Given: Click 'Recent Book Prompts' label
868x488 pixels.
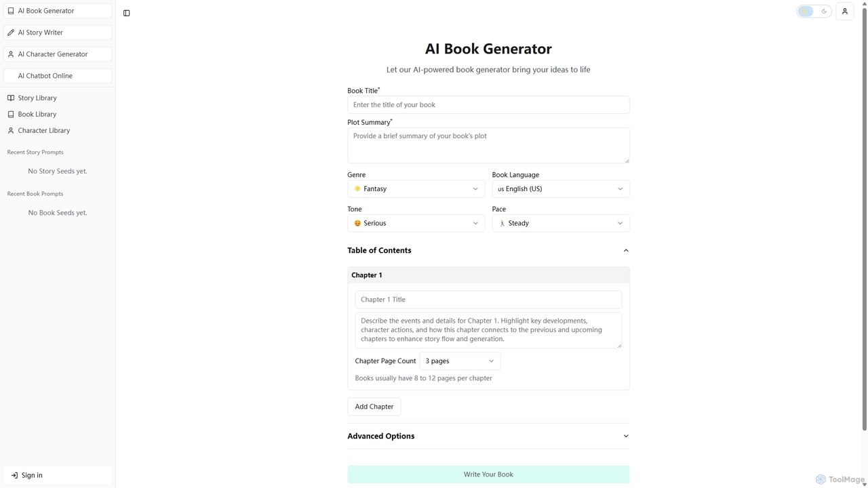Looking at the screenshot, I should (35, 194).
